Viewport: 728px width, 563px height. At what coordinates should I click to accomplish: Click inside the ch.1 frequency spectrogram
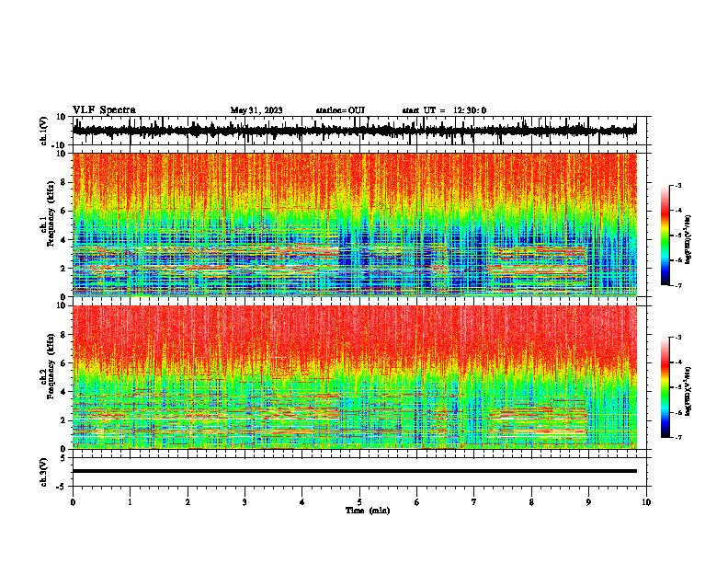[354, 224]
